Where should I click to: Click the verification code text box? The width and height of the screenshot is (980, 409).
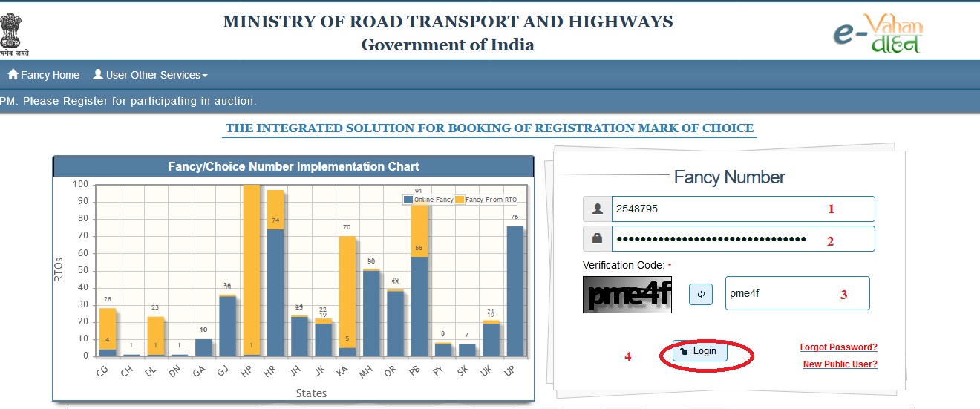pos(797,293)
